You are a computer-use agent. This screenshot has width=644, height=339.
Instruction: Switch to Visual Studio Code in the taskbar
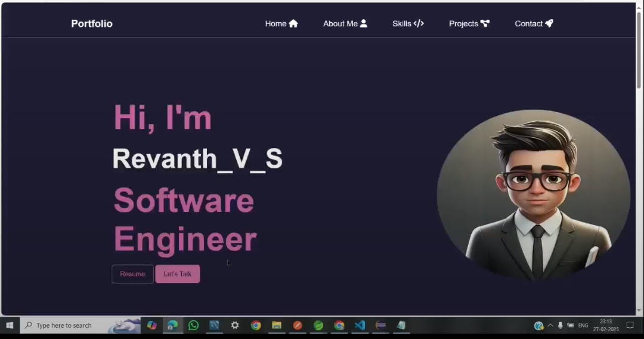(360, 325)
